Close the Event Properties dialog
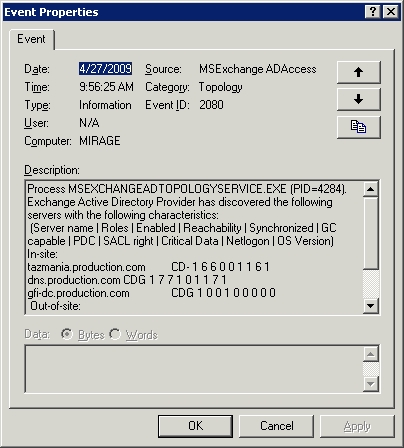Viewport: 404px width, 448px height. tap(390, 12)
